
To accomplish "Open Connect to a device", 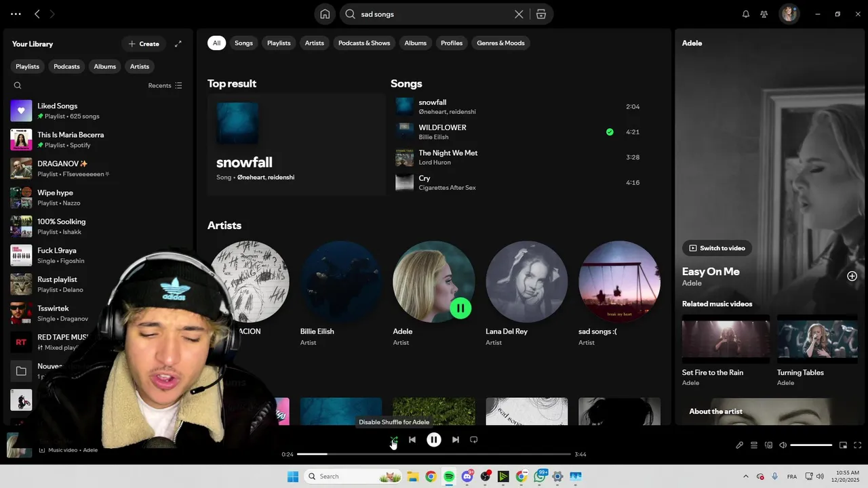I will tap(768, 445).
